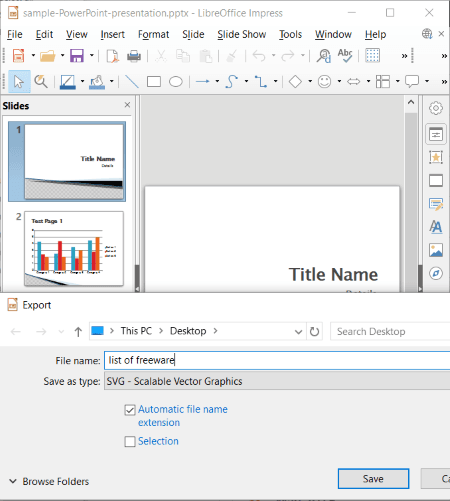Select the arrow Select tool
450x501 pixels.
coord(19,81)
